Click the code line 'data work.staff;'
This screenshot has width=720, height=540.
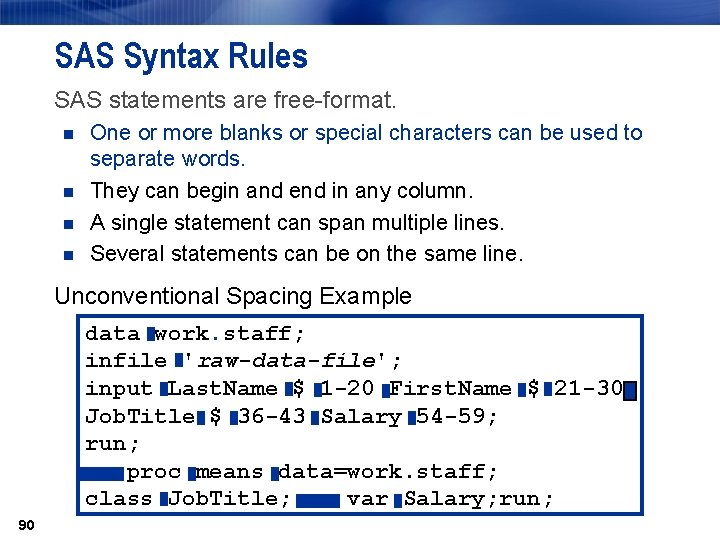pos(194,334)
